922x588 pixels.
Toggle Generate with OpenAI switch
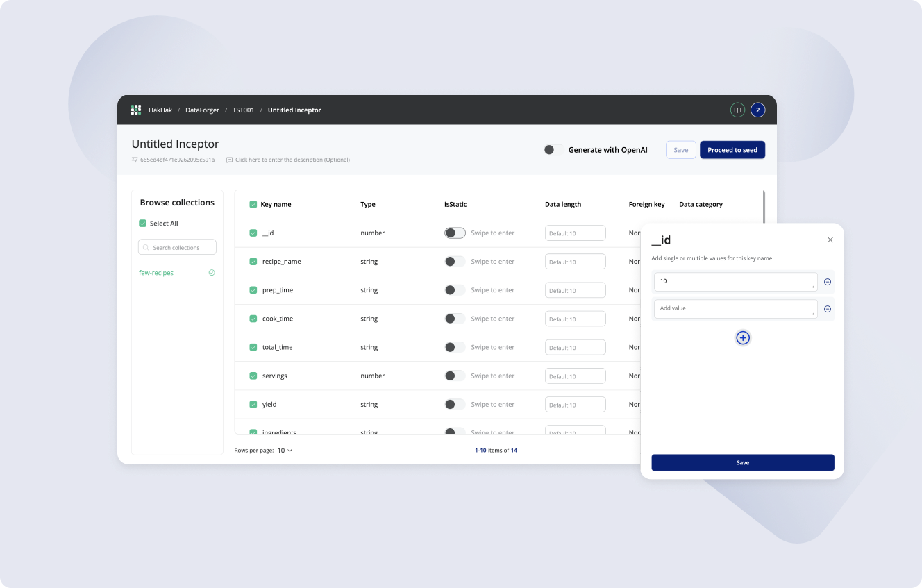click(553, 150)
